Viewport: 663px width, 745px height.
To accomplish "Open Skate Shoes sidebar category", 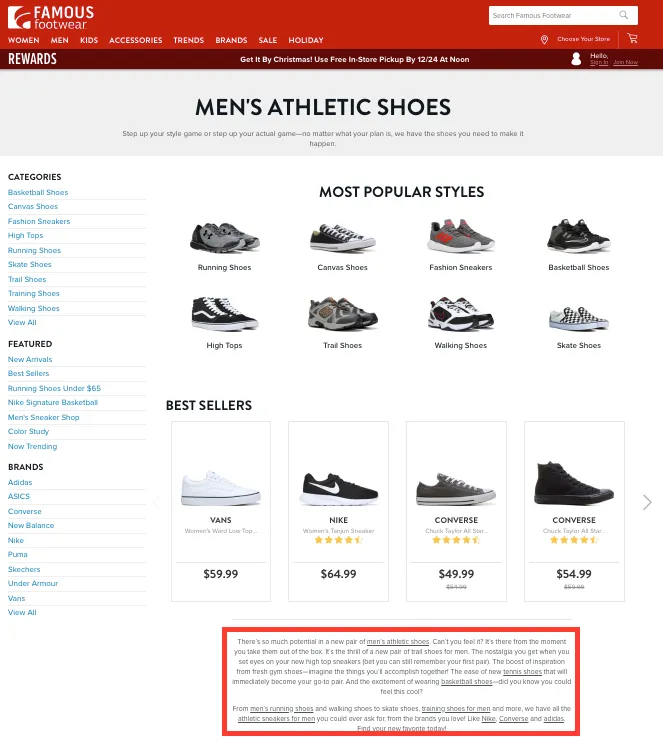I will [29, 265].
